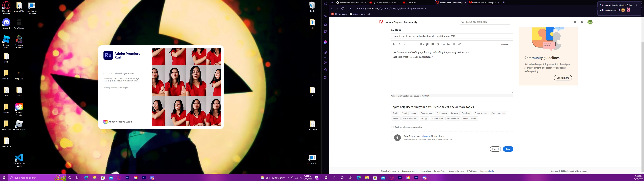Select the Crash topic tag
Image resolution: width=644 pixels, height=181 pixels.
coord(395,113)
